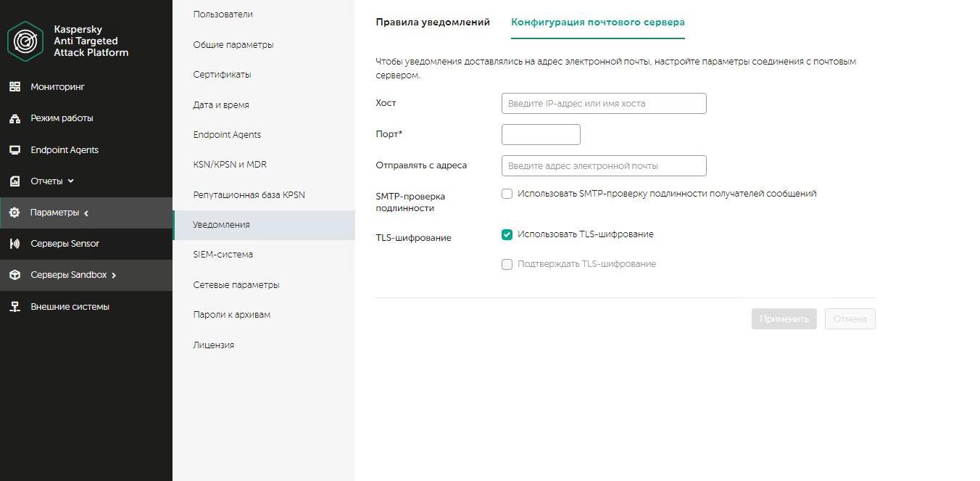
Task: Click the Серверы Sandbox cube icon
Action: (x=14, y=275)
